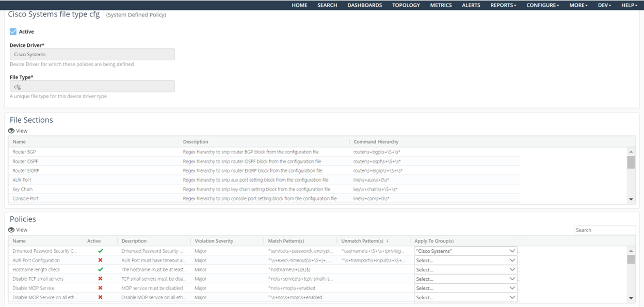The height and width of the screenshot is (307, 644).
Task: Open Select dropdown for Hostname length check
Action: point(465,270)
